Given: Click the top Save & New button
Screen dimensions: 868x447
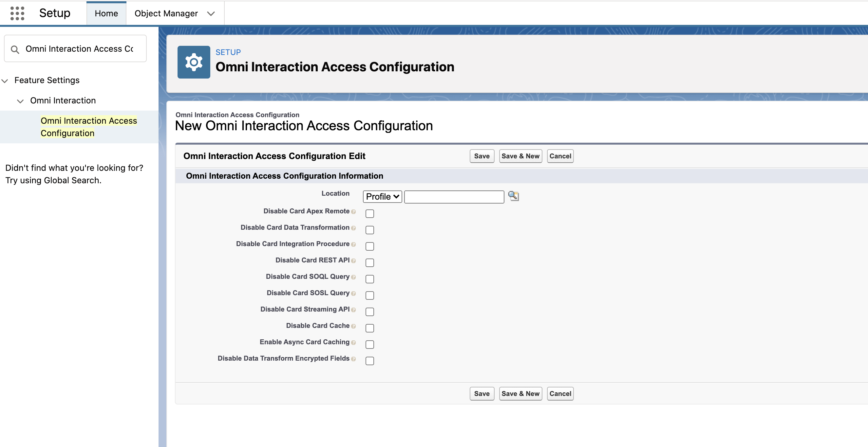Looking at the screenshot, I should point(520,156).
